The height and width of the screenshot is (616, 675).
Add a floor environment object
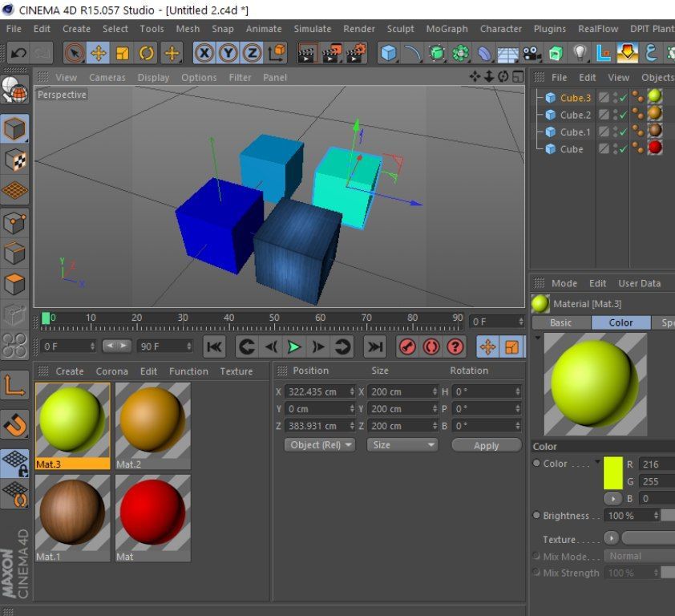pos(508,54)
